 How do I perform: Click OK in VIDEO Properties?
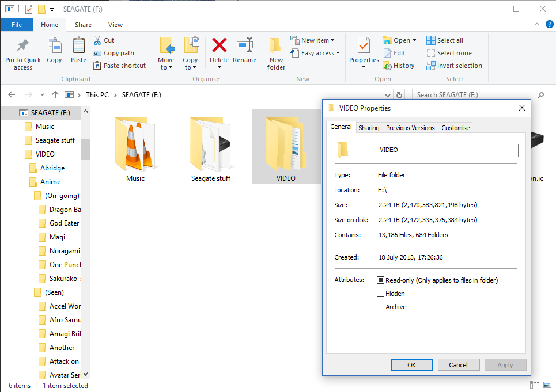412,365
